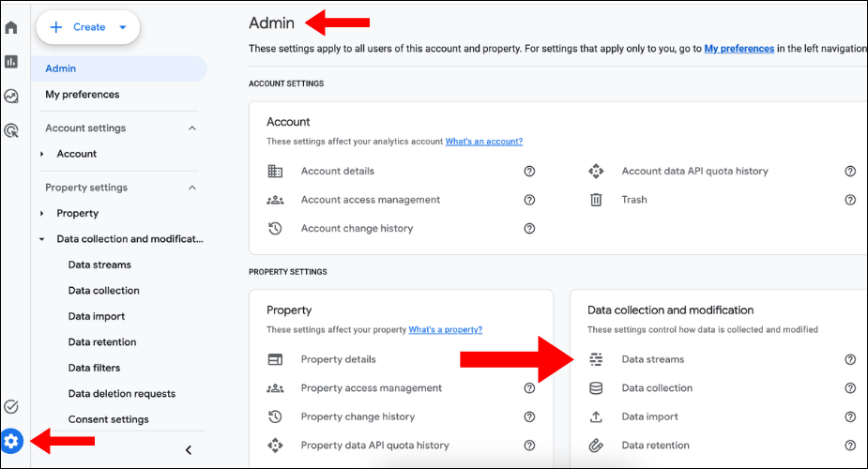Open the Create dropdown arrow
Viewport: 868px width, 469px height.
[x=123, y=27]
